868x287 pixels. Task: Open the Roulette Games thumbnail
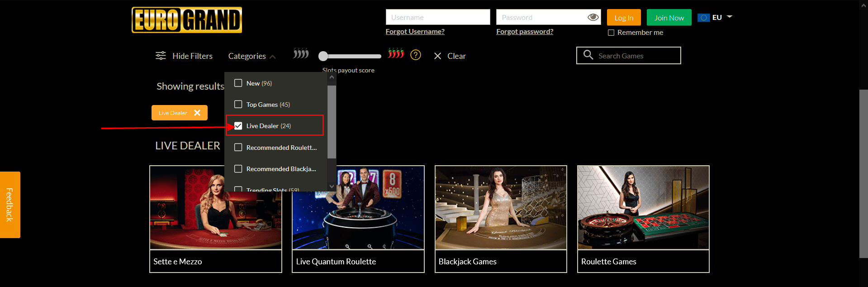point(643,208)
